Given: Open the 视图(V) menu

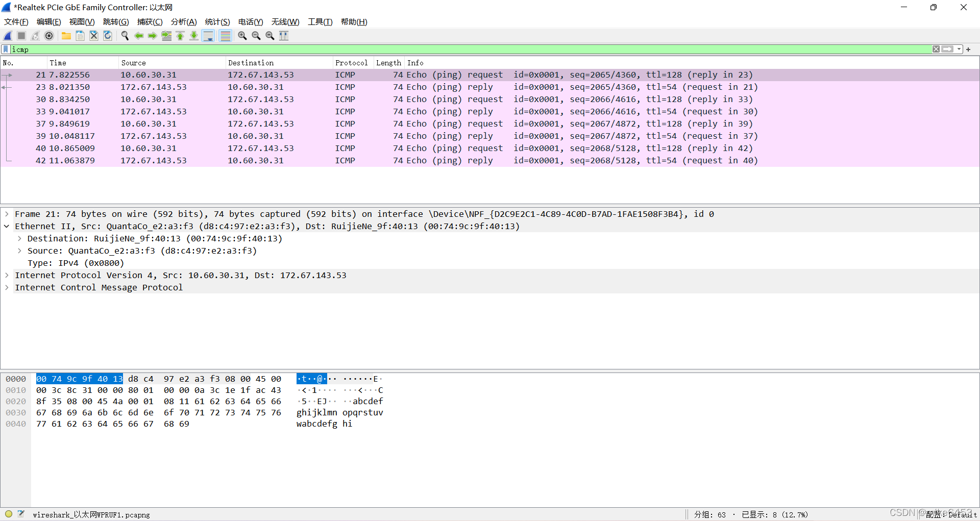Looking at the screenshot, I should (x=82, y=22).
